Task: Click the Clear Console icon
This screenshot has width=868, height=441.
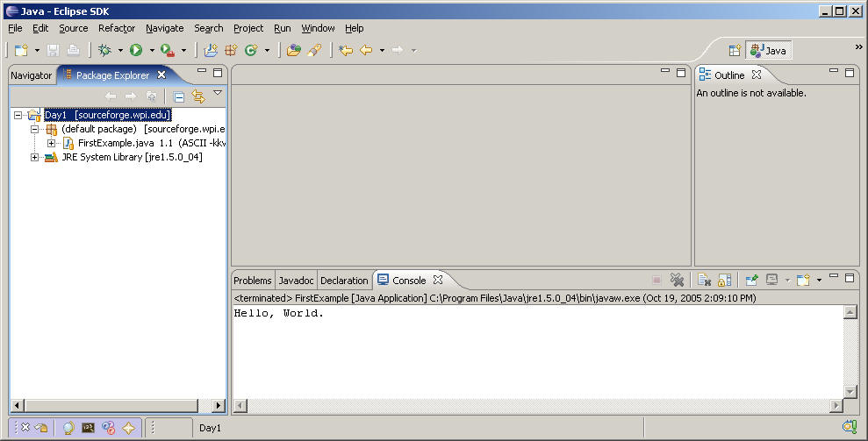Action: coord(704,280)
